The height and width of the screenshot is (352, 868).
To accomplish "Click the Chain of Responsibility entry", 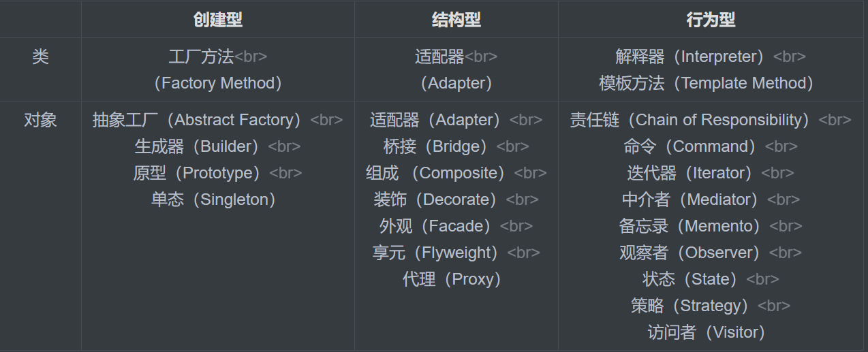I will (690, 120).
